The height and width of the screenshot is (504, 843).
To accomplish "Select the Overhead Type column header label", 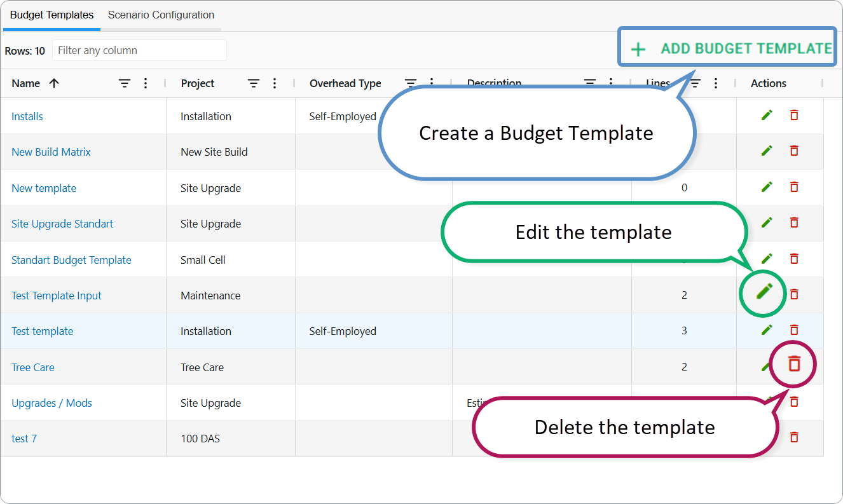I will click(345, 83).
